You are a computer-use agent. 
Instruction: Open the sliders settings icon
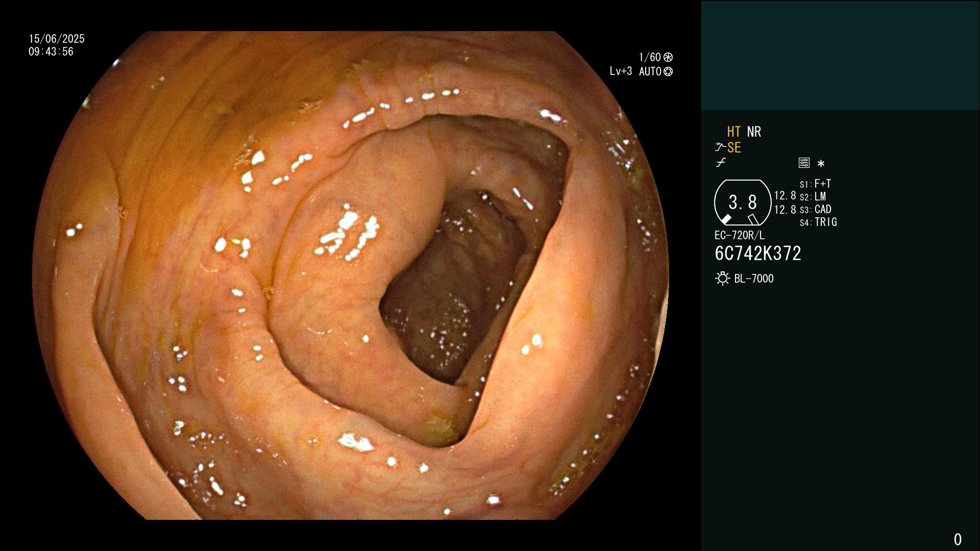[804, 163]
